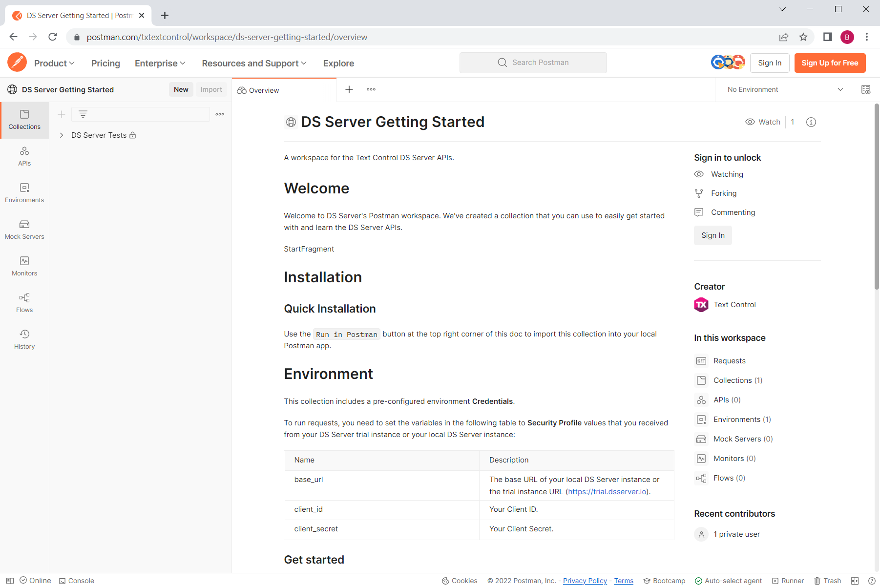880x588 pixels.
Task: Click the filter collections icon
Action: click(x=83, y=114)
